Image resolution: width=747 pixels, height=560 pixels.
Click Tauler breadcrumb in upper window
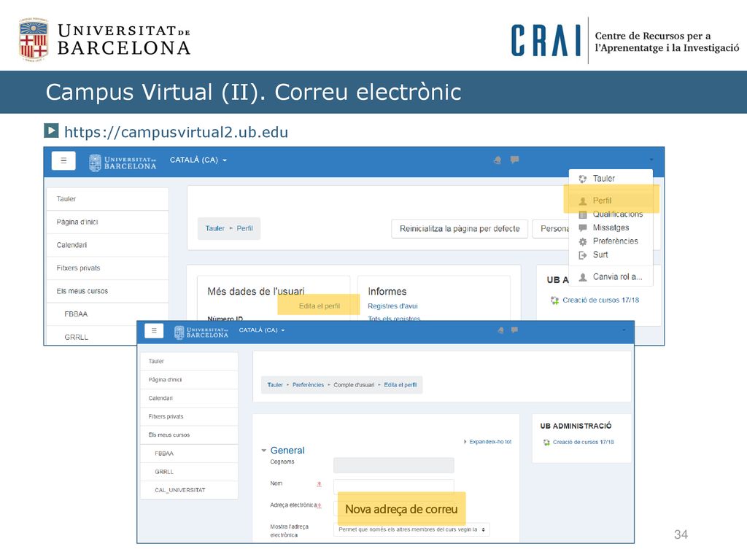(x=215, y=228)
